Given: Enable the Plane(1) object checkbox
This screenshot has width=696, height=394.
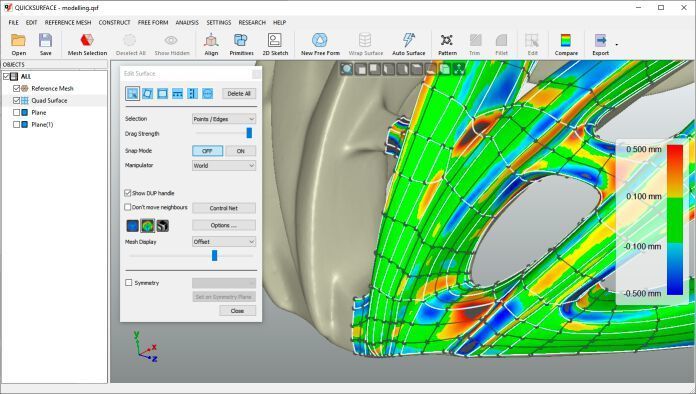Looking at the screenshot, I should pyautogui.click(x=16, y=124).
